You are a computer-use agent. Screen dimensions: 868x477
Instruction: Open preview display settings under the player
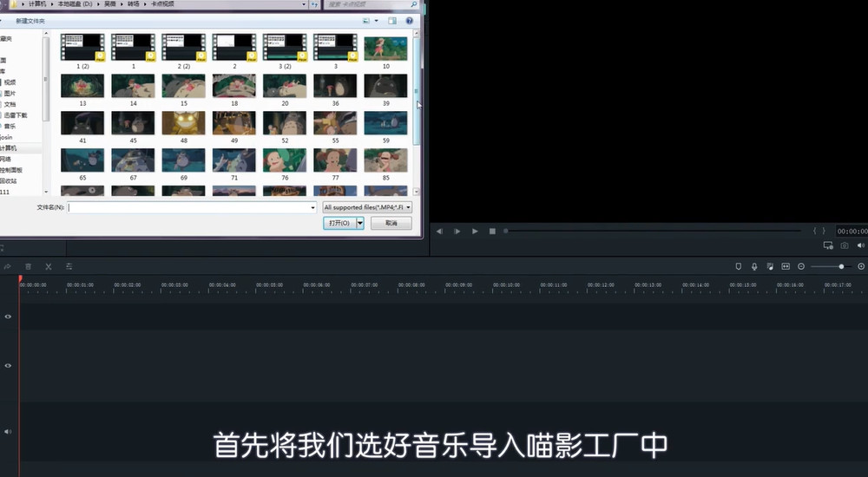[828, 245]
